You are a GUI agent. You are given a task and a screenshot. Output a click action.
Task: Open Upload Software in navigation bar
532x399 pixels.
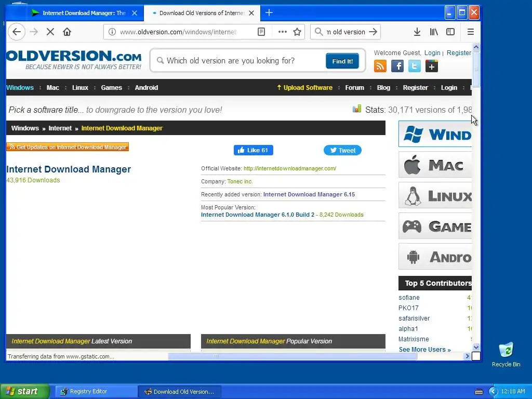(304, 87)
